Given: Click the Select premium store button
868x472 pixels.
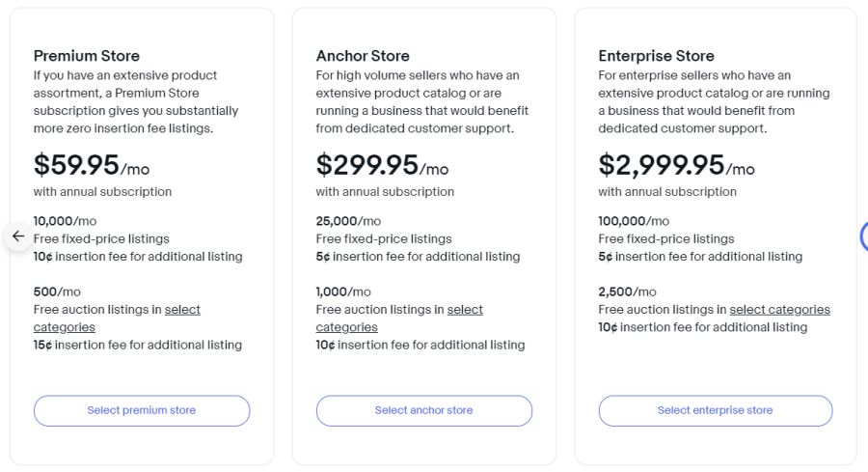Looking at the screenshot, I should [x=142, y=410].
